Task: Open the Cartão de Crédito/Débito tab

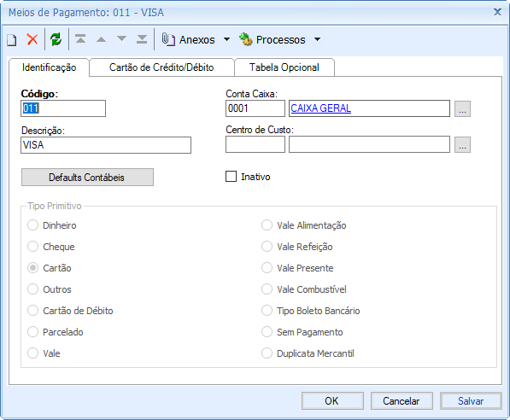Action: click(x=161, y=67)
